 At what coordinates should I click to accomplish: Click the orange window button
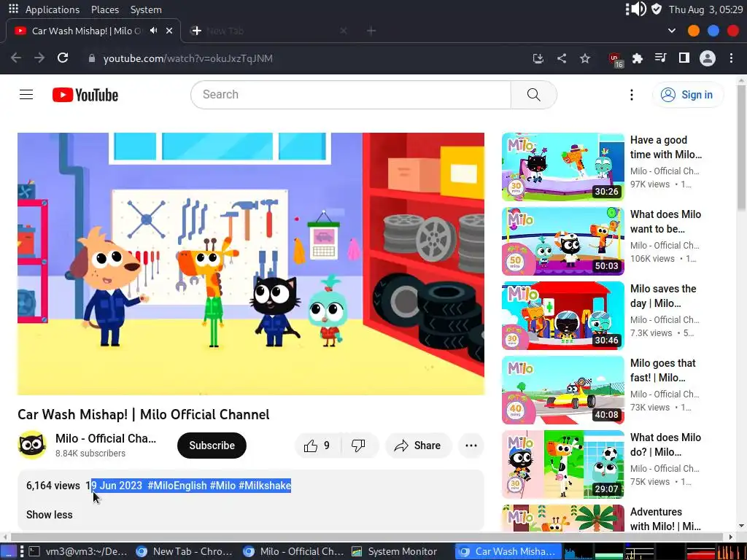[x=694, y=31]
